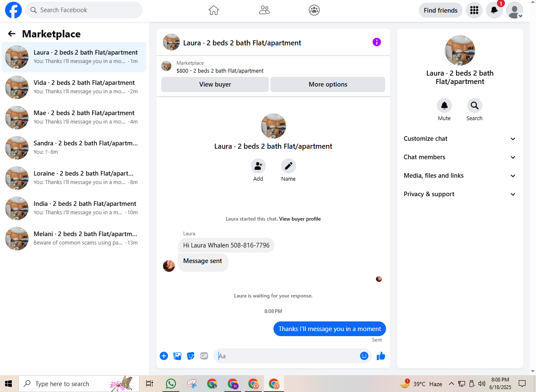The height and width of the screenshot is (392, 536).
Task: Open the Loraine conversation in the list
Action: pos(74,178)
